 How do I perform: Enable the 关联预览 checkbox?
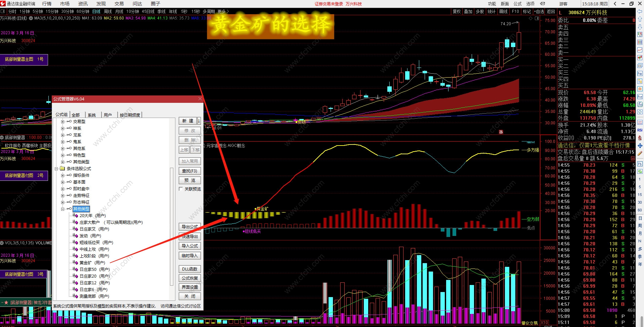(x=181, y=189)
